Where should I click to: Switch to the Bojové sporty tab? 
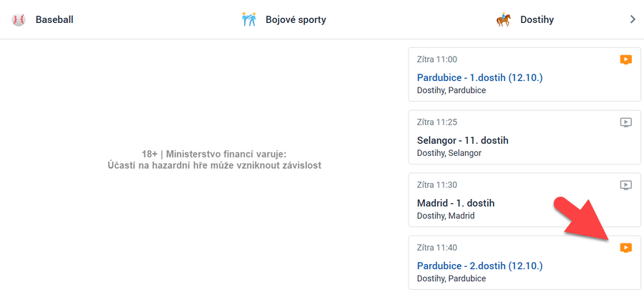point(296,19)
